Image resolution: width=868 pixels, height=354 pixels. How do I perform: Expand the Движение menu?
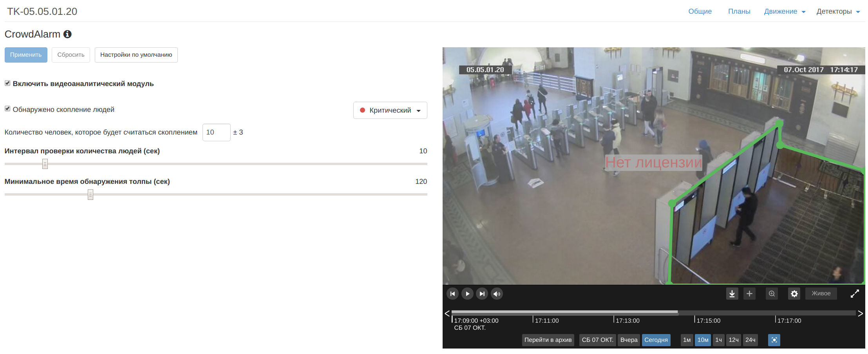pos(785,11)
